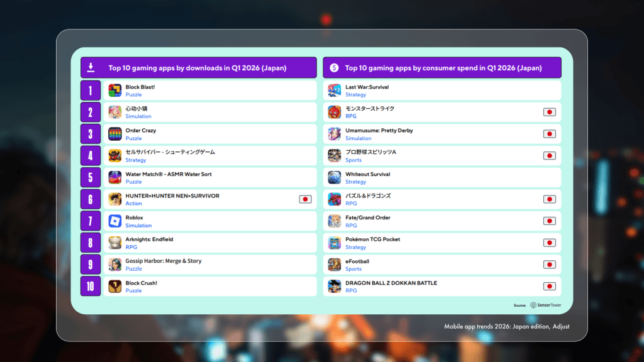644x362 pixels.
Task: Click the Japan flag beside Fate/Grand Order
Action: coord(550,221)
